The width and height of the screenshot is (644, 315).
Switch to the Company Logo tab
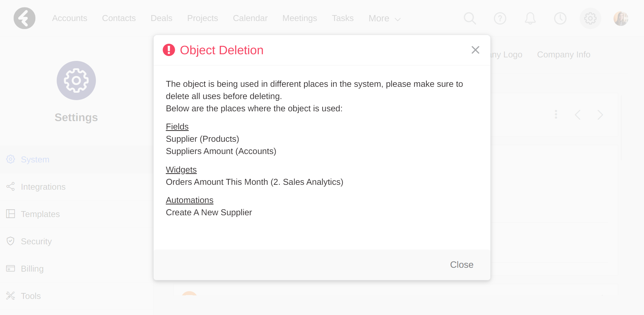(506, 55)
